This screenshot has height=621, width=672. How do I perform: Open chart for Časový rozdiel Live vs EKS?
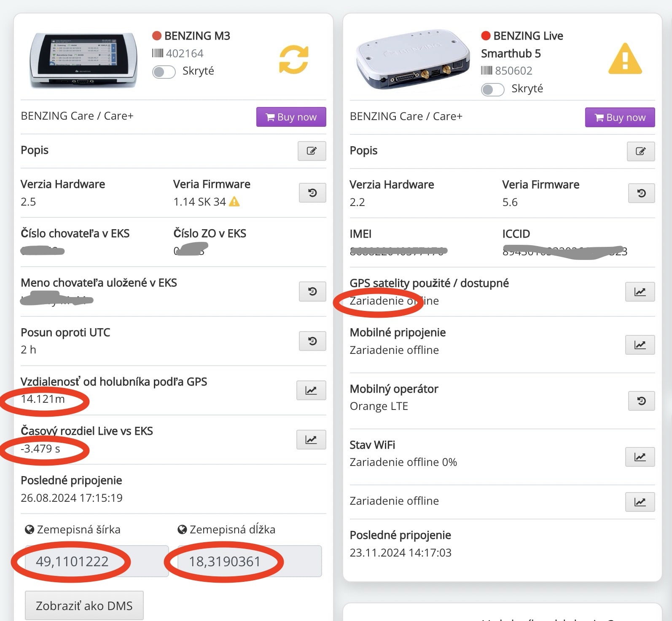point(311,439)
